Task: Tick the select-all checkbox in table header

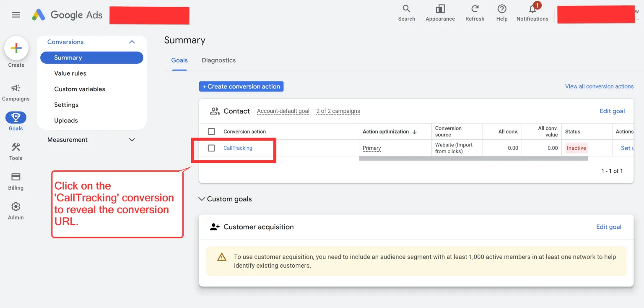Action: pos(211,132)
